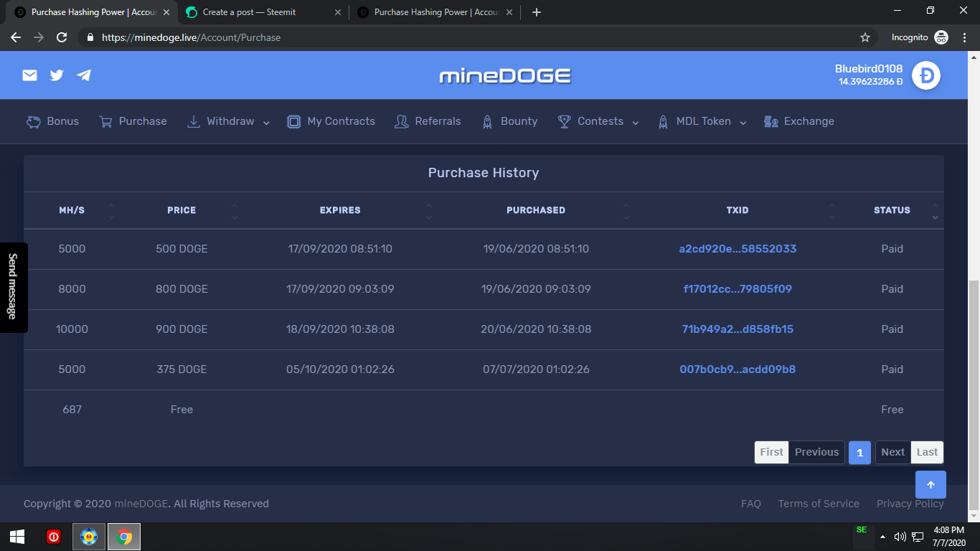Open the Chrome three-dot menu

tap(963, 37)
